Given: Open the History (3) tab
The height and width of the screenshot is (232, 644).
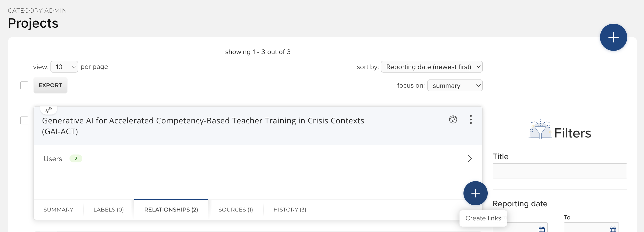Looking at the screenshot, I should (x=290, y=210).
